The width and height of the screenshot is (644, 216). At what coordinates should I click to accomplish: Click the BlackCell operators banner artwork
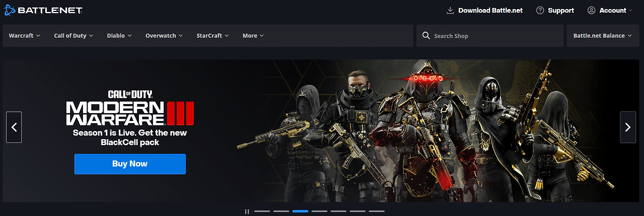(425, 131)
